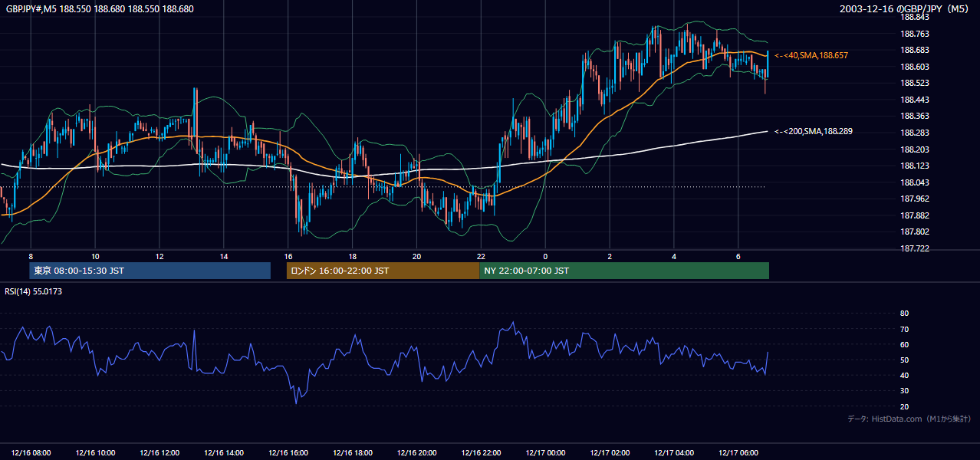The height and width of the screenshot is (460, 980).
Task: Click the bottom timestamp 12/16 08:00
Action: tap(31, 452)
